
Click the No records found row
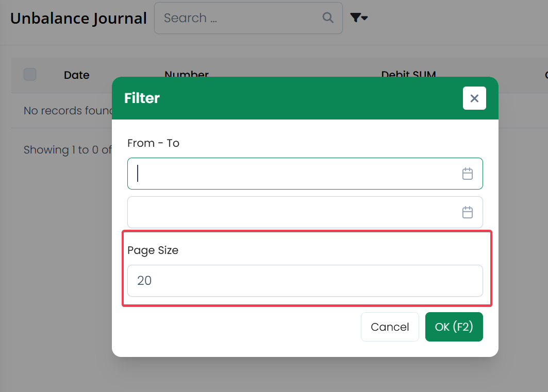click(68, 111)
